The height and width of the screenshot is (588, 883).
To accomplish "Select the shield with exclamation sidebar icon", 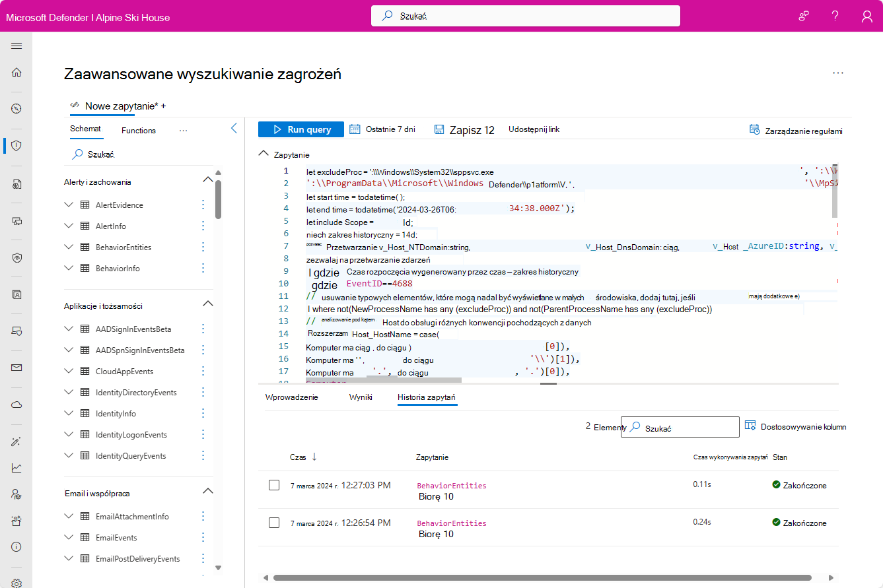I will pos(17,146).
